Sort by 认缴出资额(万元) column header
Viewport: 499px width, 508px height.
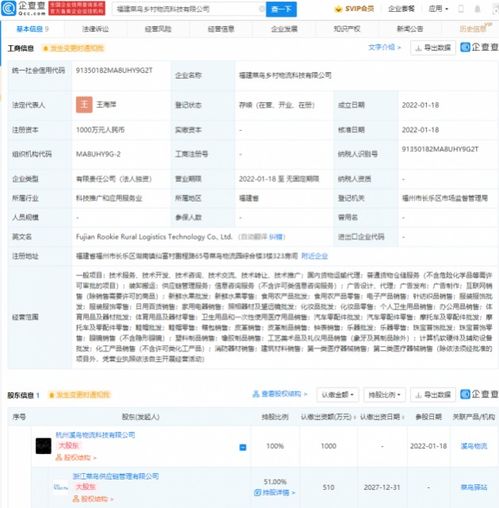329,417
